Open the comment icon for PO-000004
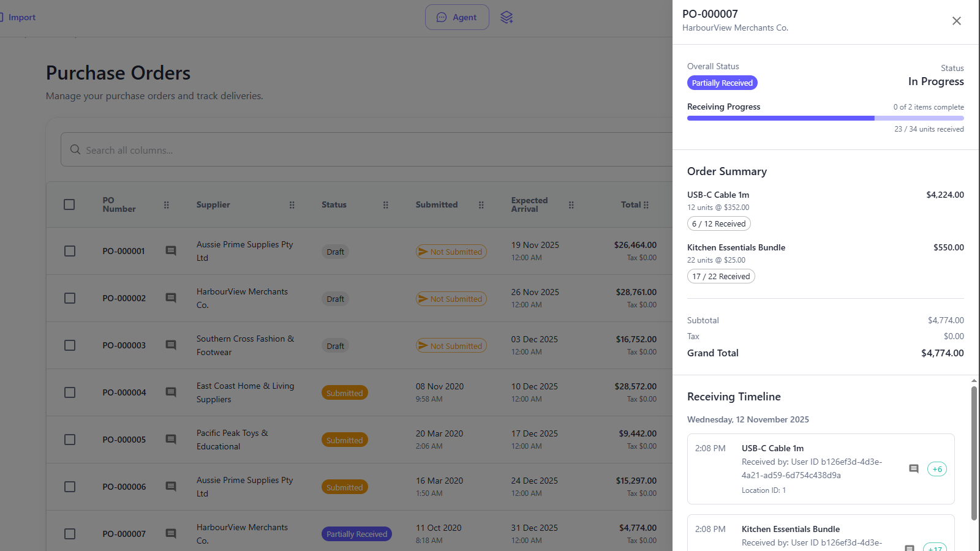 [171, 392]
